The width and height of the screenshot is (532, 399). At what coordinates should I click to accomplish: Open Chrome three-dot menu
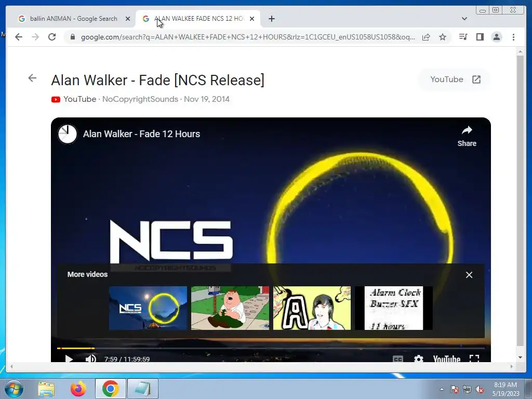[x=514, y=37]
